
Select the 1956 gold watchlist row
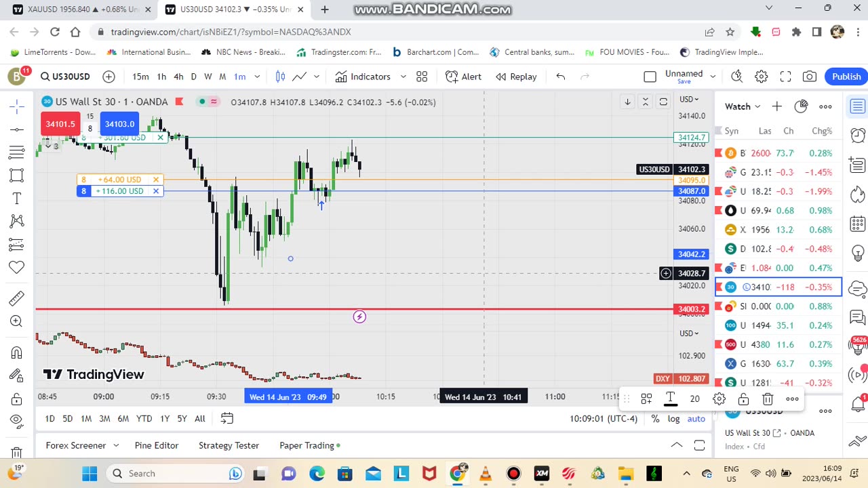(778, 230)
